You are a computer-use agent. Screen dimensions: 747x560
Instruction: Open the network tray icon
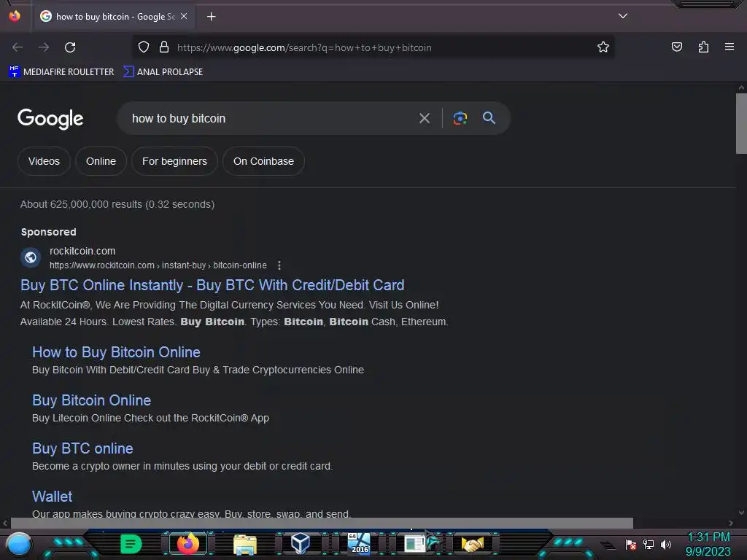649,544
